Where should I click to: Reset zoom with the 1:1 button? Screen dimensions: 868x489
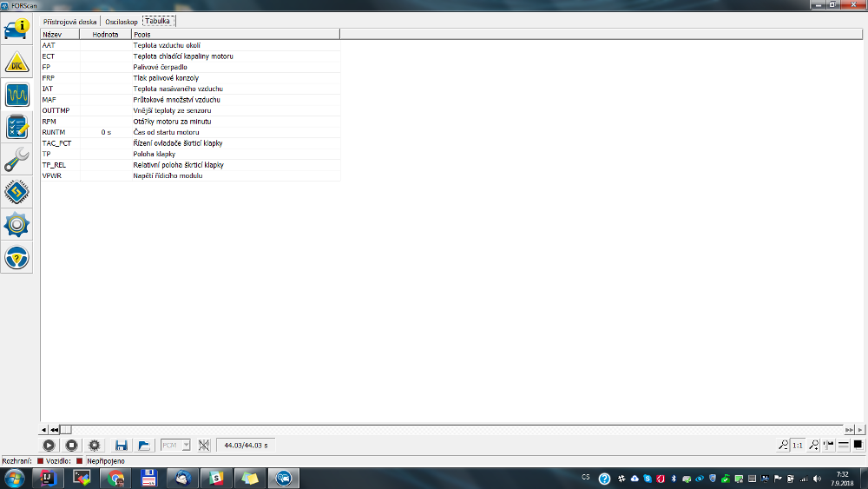pos(798,445)
